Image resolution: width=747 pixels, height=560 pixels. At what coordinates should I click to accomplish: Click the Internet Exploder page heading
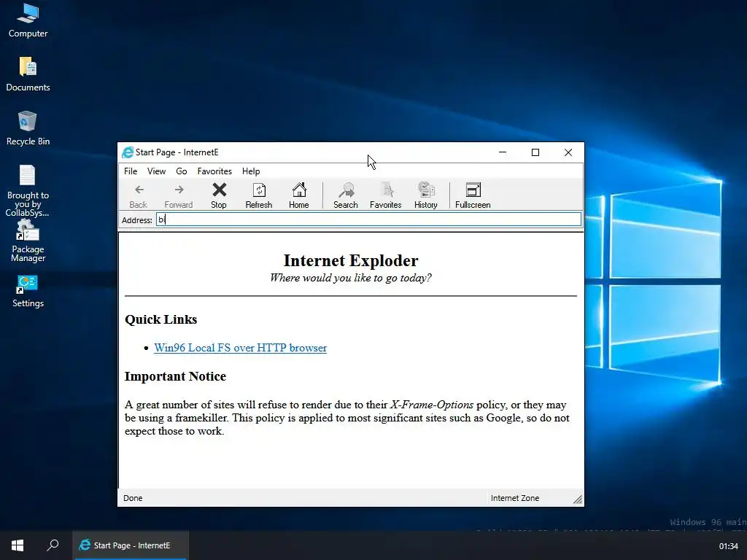point(351,260)
